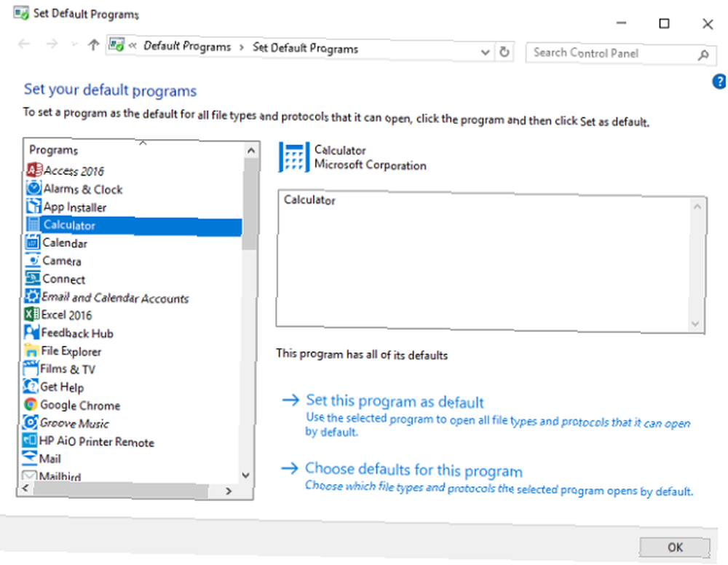Click the Connect app icon
This screenshot has width=728, height=565.
coord(33,278)
